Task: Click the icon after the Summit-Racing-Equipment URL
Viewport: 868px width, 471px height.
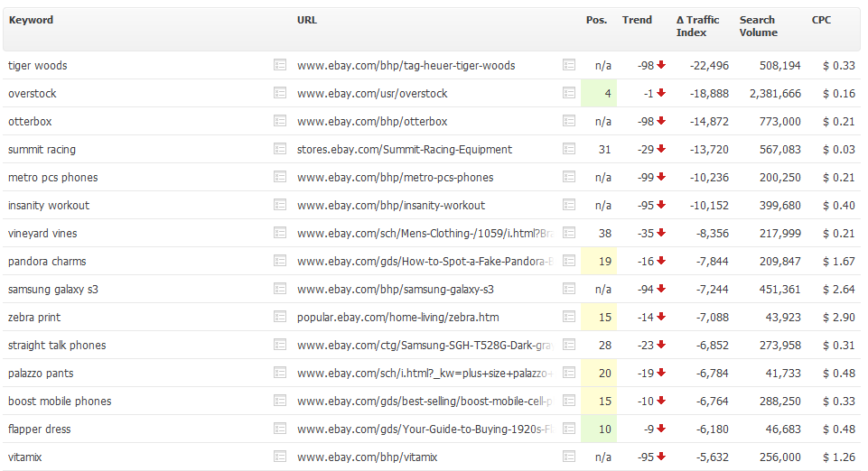Action: click(568, 149)
